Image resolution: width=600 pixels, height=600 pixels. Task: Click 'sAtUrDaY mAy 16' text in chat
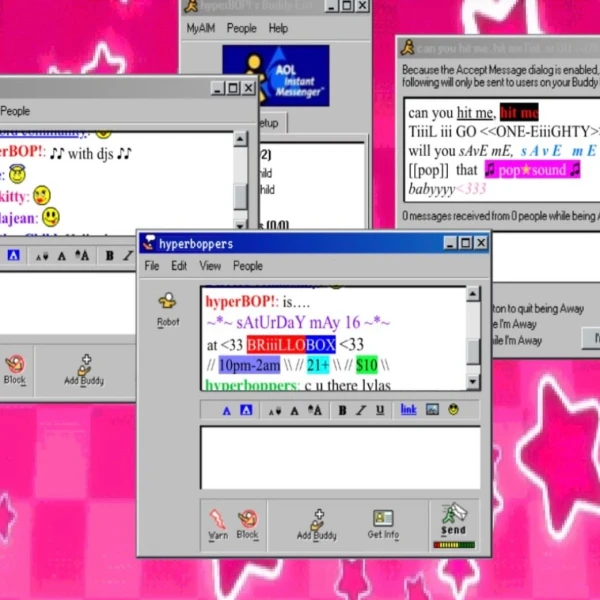point(298,323)
